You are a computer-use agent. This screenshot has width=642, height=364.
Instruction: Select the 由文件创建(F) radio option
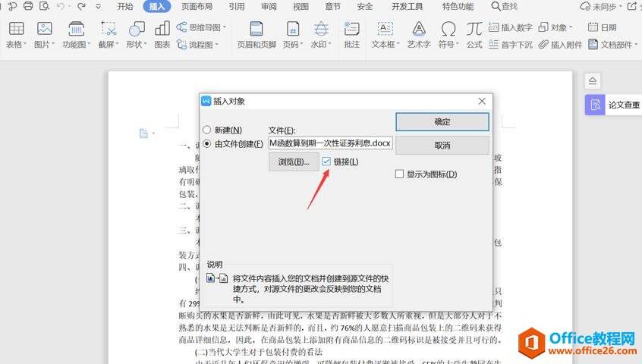[233, 144]
